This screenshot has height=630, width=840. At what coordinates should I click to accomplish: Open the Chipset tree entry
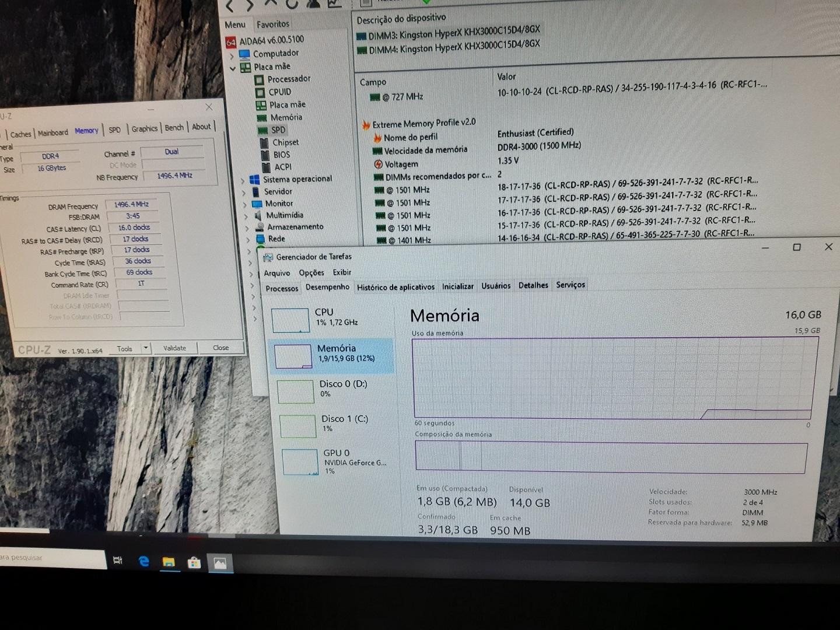pyautogui.click(x=279, y=142)
